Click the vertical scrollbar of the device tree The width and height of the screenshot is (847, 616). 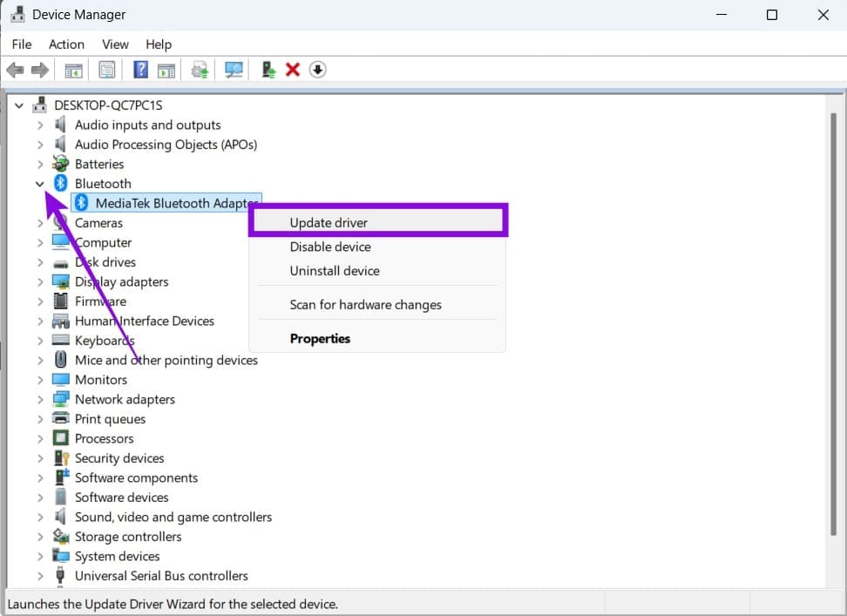point(833,324)
